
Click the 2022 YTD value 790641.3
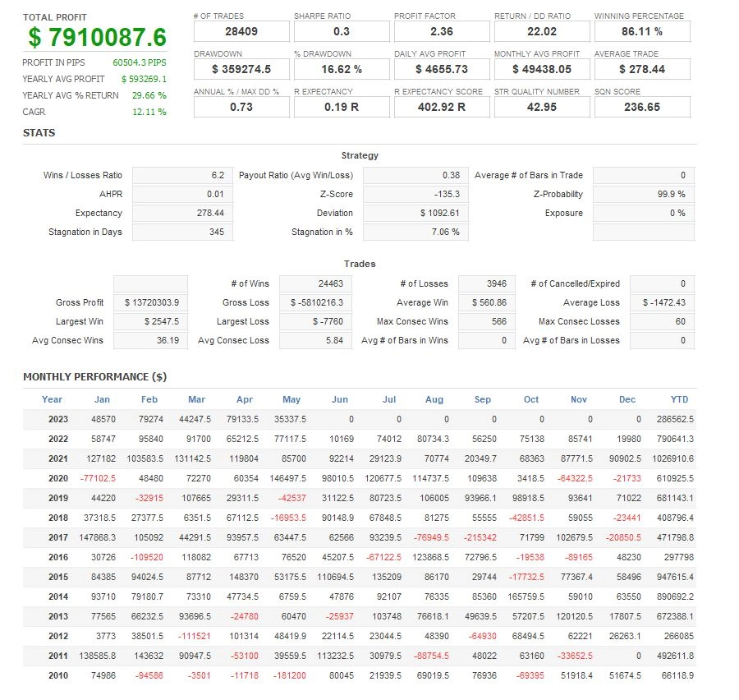click(x=676, y=440)
